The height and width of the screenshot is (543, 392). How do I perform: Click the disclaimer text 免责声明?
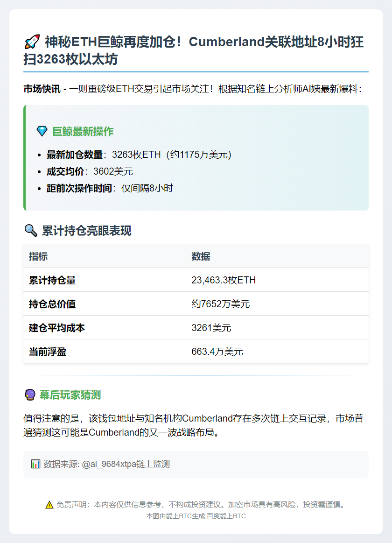(201, 505)
